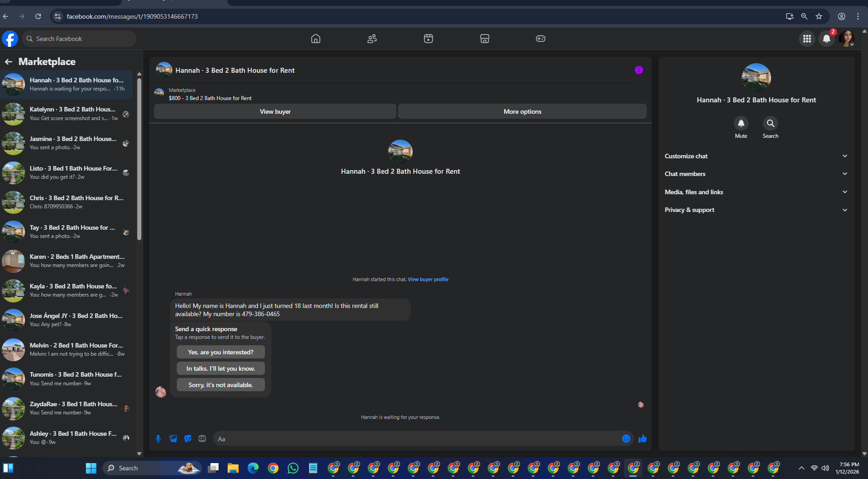Viewport: 868px width, 479px height.
Task: Focus the Search Facebook field
Action: [x=79, y=39]
